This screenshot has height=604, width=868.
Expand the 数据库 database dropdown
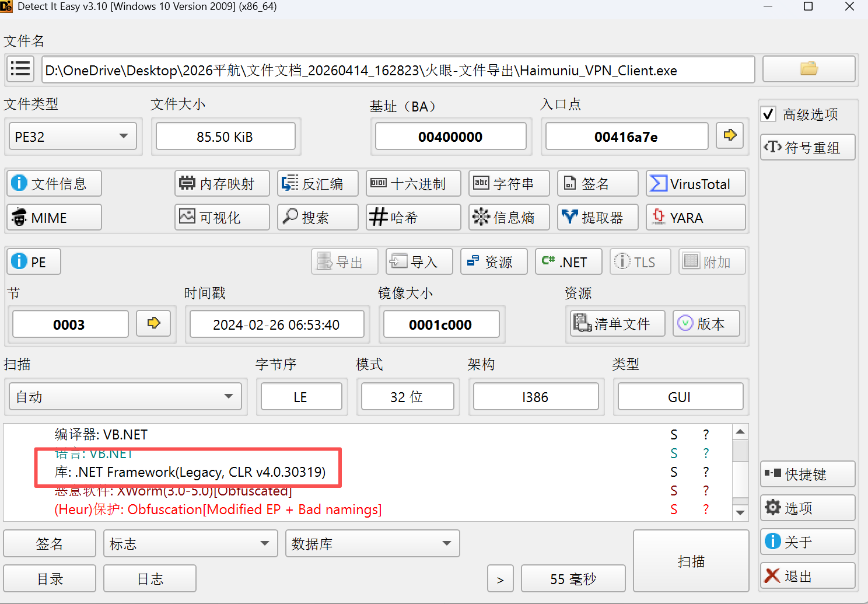[373, 543]
